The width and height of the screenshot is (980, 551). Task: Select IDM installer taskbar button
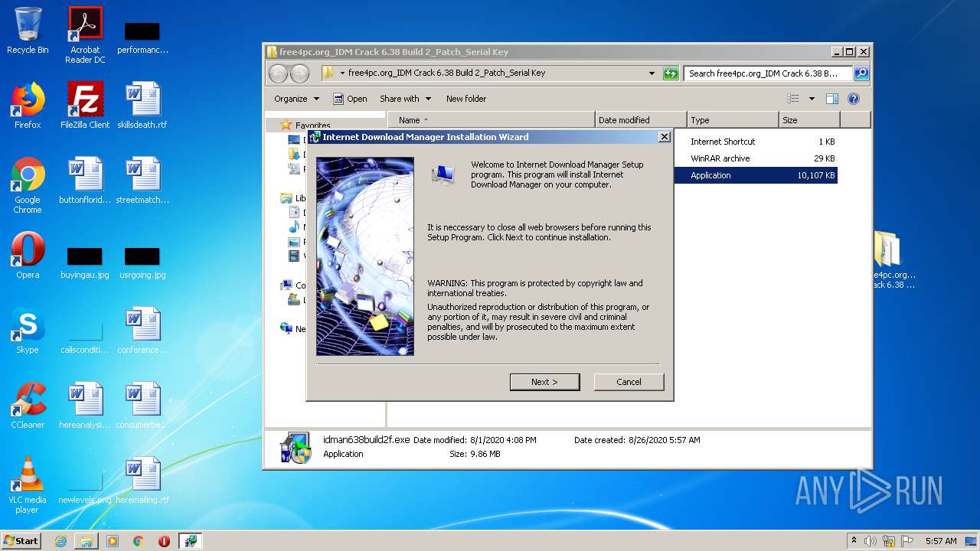pos(190,541)
